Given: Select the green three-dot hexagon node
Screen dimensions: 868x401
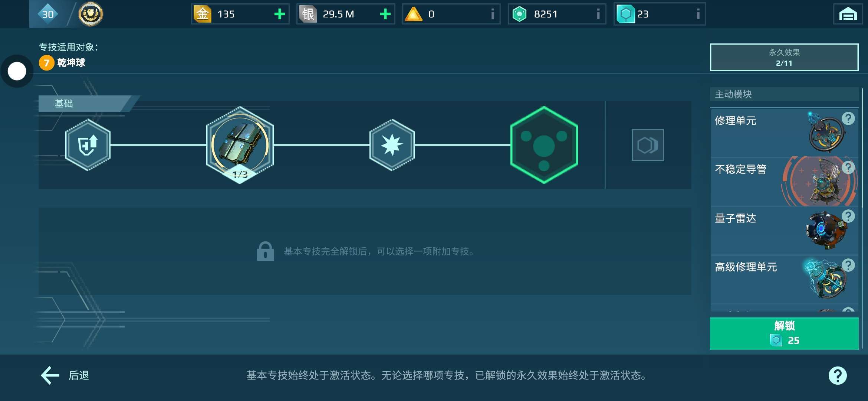Looking at the screenshot, I should (544, 145).
